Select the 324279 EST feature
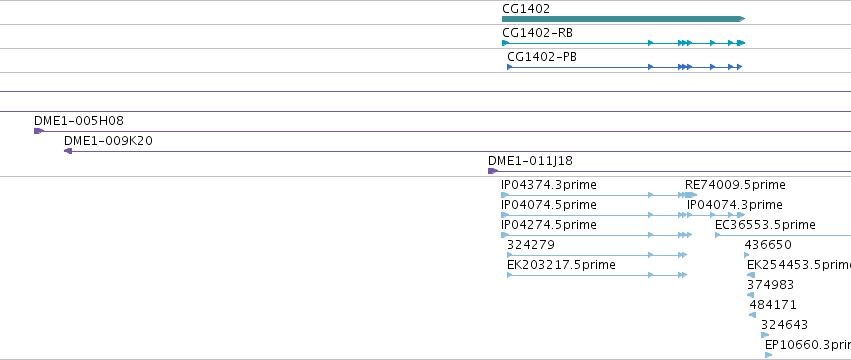Image resolution: width=851 pixels, height=360 pixels. coord(597,255)
